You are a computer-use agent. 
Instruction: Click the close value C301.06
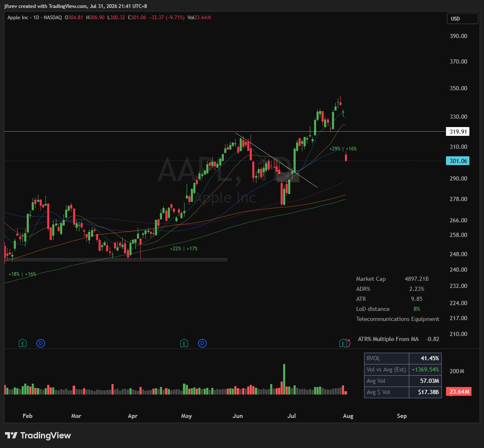137,18
